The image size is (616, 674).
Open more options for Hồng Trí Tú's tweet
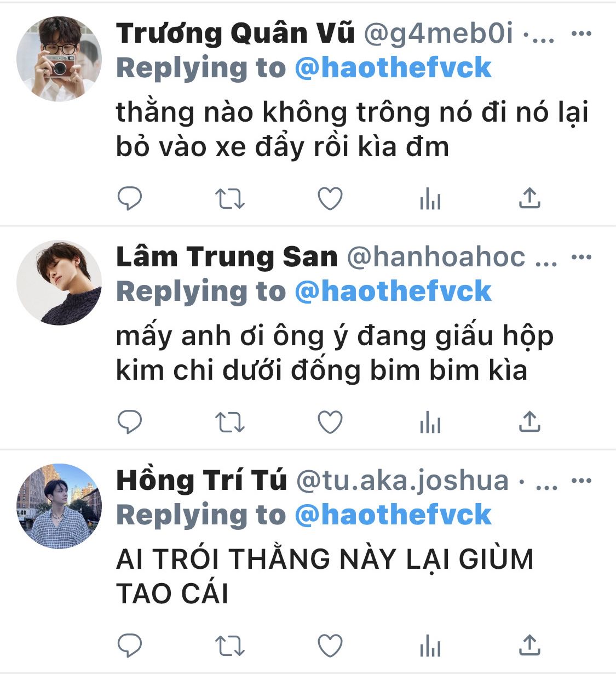coord(581,481)
